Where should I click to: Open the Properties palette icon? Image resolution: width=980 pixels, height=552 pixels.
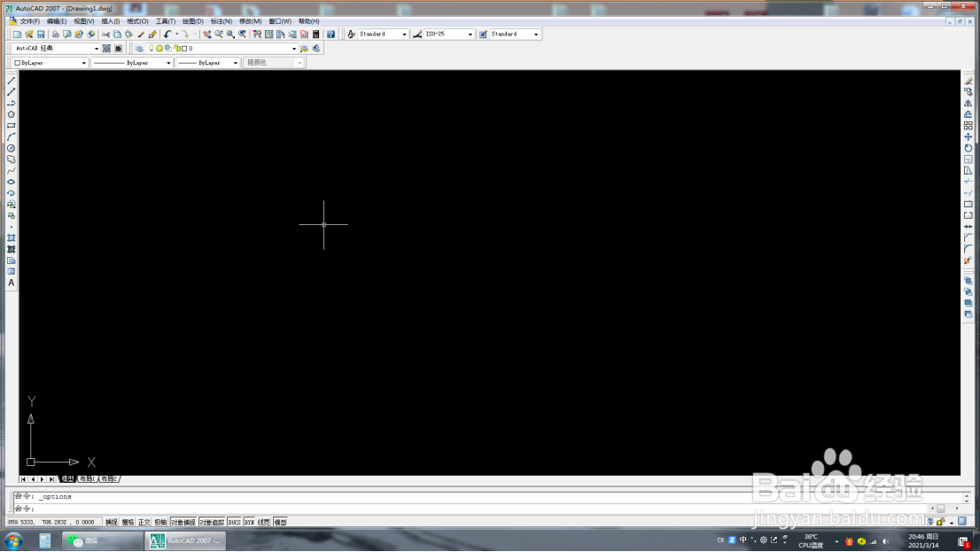pyautogui.click(x=257, y=35)
